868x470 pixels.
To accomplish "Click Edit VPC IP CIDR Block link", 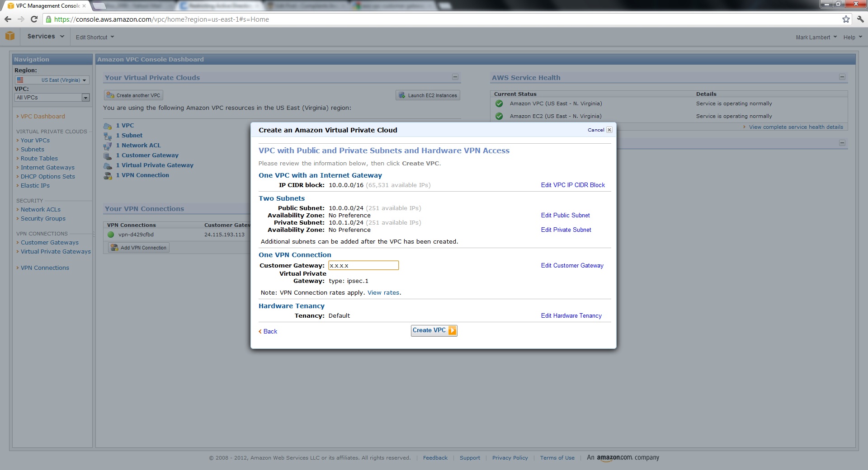I will (572, 185).
